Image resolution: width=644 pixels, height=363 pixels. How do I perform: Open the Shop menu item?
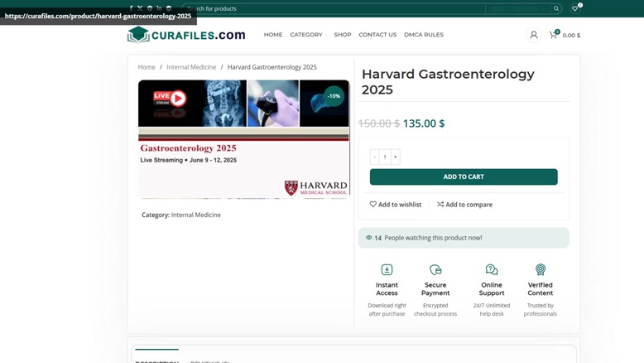343,35
